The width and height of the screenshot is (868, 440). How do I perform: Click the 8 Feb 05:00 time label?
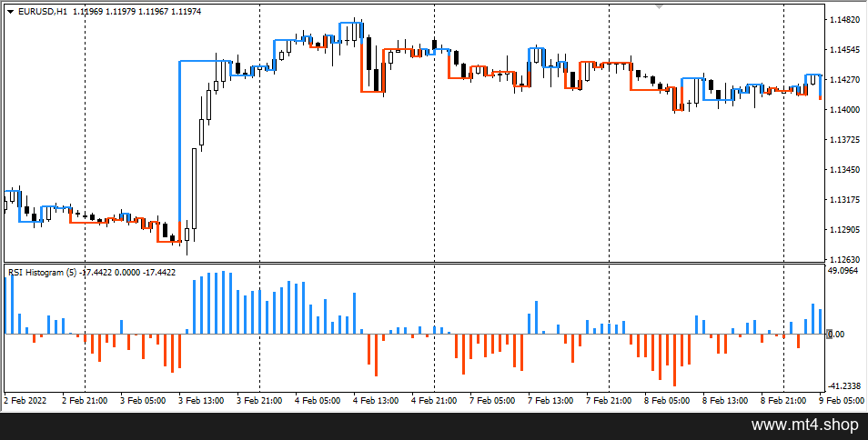667,401
